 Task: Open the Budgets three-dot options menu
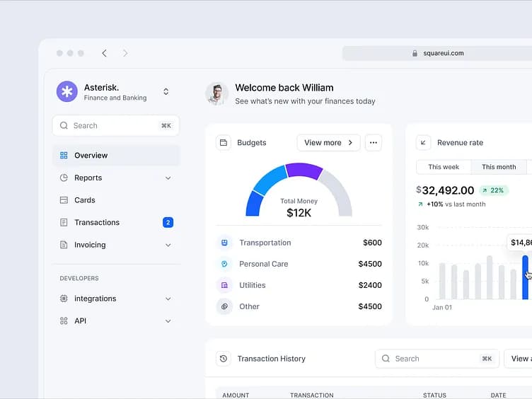click(x=374, y=142)
